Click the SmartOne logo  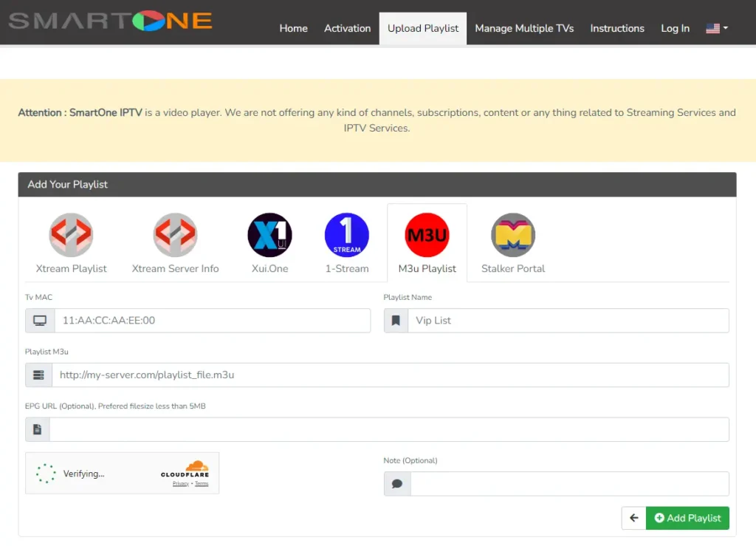[110, 21]
